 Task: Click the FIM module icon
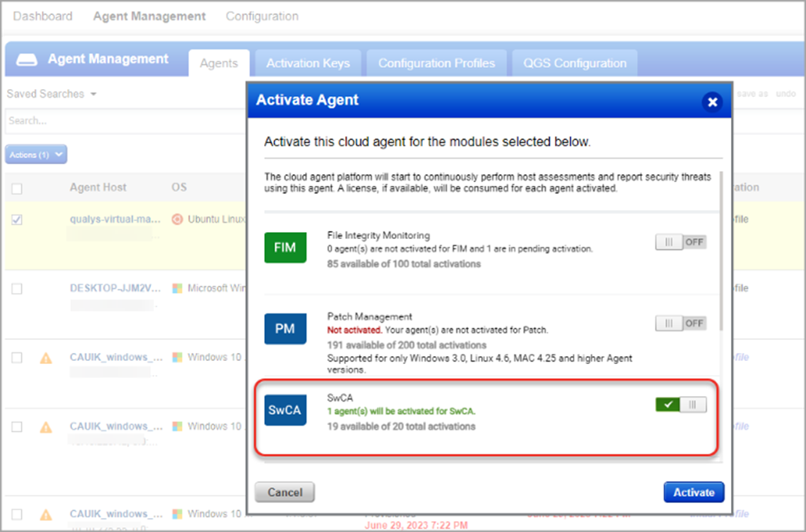click(285, 248)
